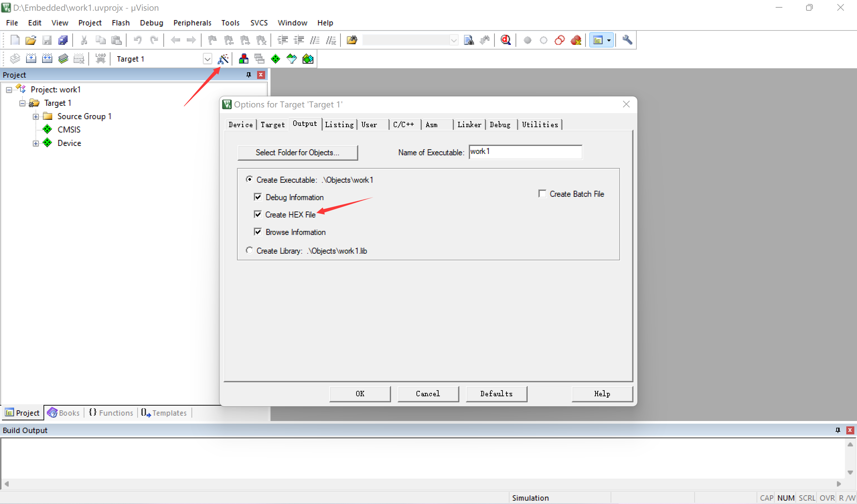The height and width of the screenshot is (504, 857).
Task: Open the SVCS menu
Action: click(x=259, y=23)
